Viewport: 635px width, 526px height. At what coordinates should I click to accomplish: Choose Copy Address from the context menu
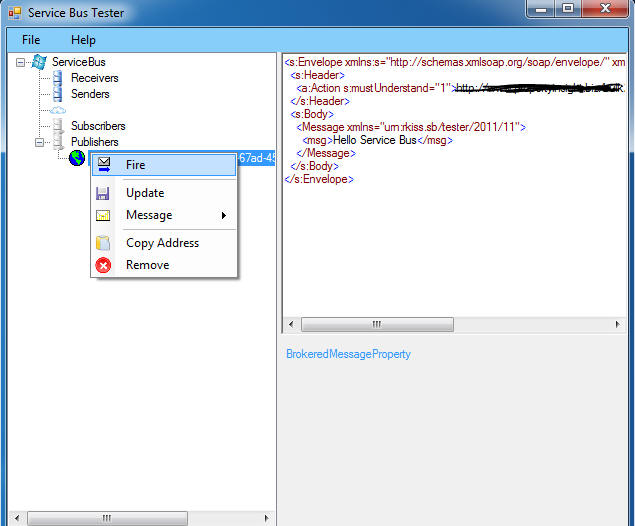pyautogui.click(x=164, y=243)
